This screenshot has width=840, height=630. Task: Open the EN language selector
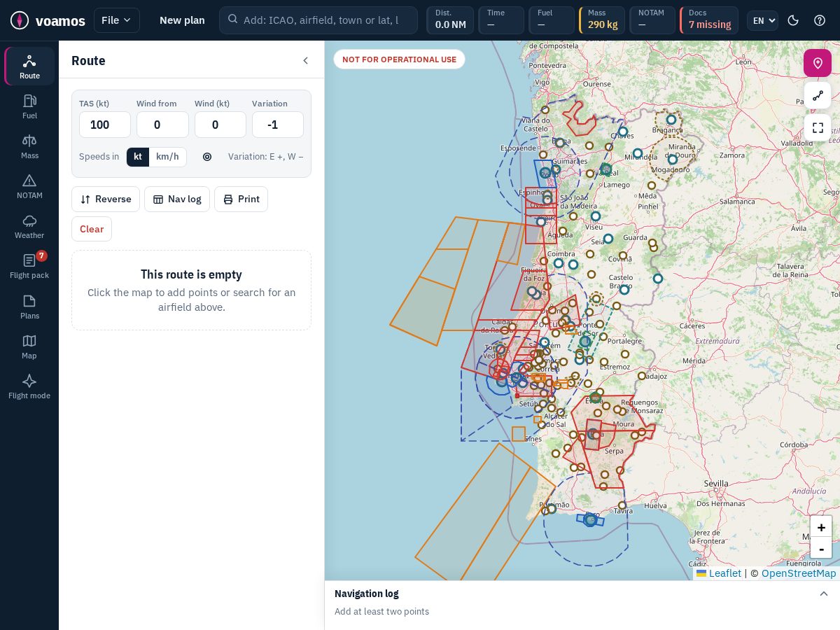[x=762, y=20]
